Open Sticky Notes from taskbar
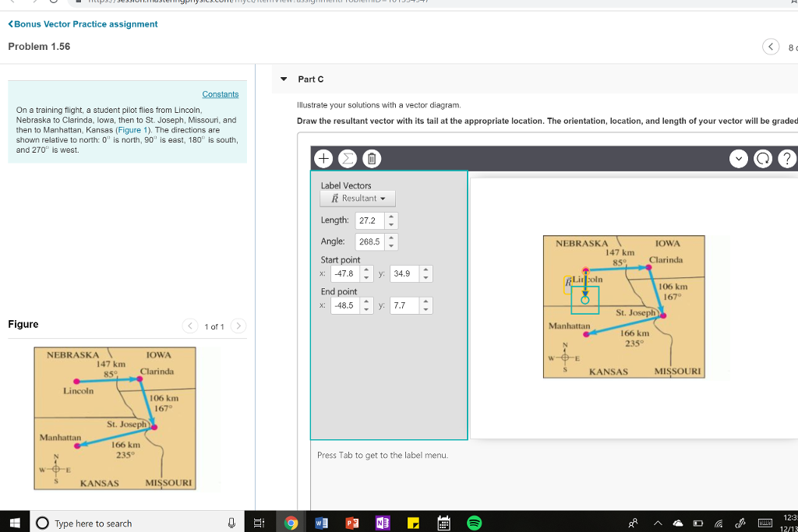This screenshot has height=532, width=798. click(x=413, y=523)
